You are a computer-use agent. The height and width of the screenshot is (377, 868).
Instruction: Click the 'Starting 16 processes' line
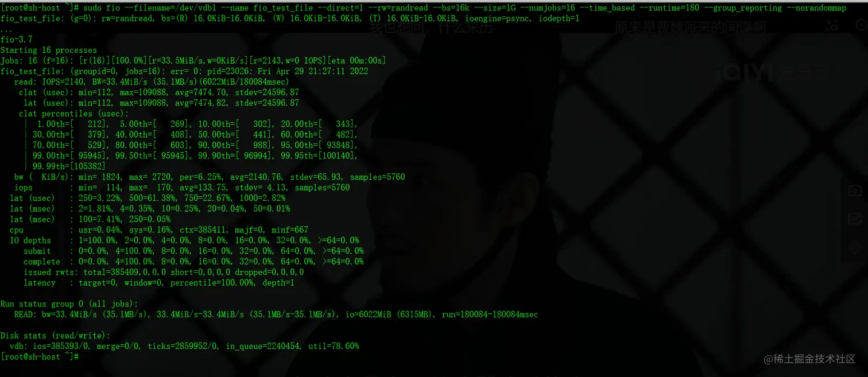(49, 50)
